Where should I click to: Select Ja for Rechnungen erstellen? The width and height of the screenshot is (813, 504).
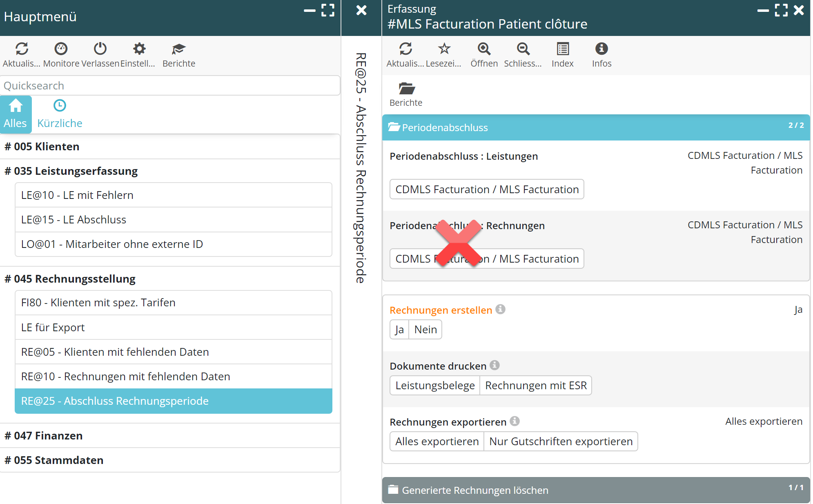pyautogui.click(x=399, y=330)
